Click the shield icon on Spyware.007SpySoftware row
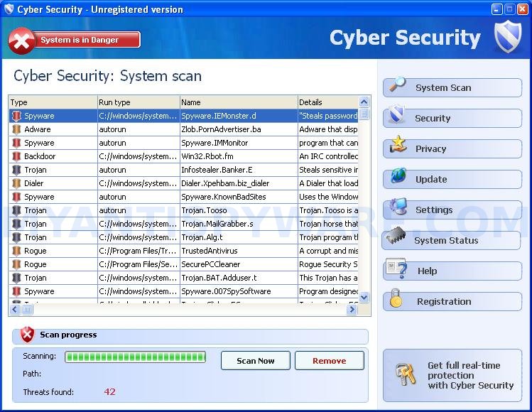Viewport: 532px width, 412px height. pos(16,291)
